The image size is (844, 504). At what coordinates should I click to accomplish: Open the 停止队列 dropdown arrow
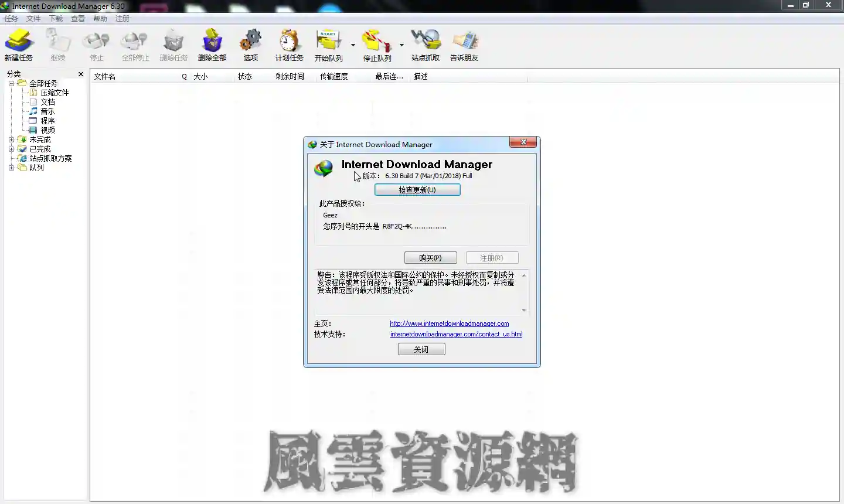pos(401,45)
